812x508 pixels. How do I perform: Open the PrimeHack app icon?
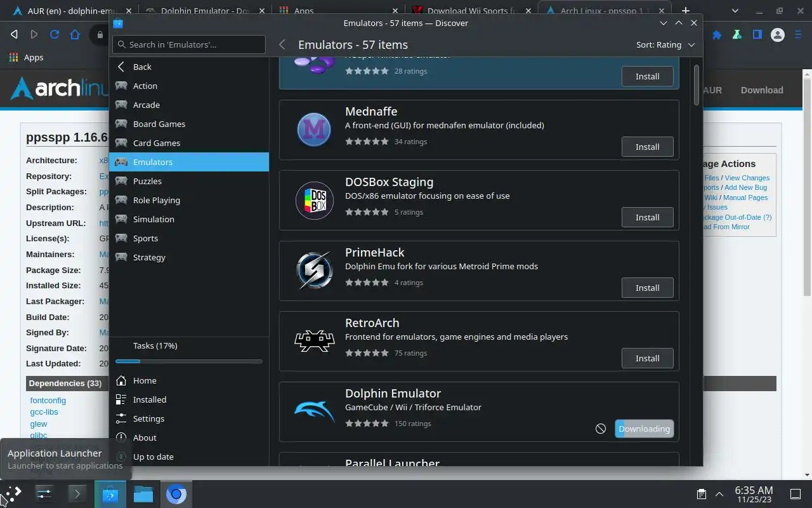[314, 270]
